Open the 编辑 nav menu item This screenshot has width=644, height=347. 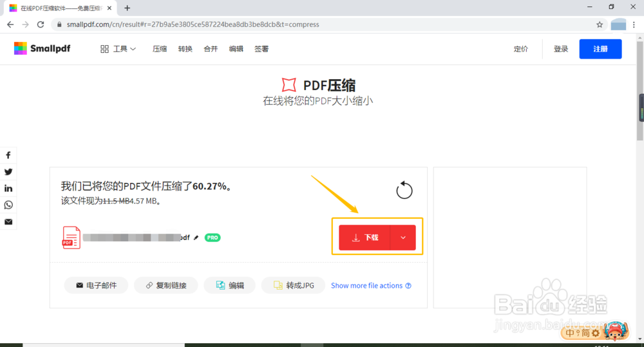pyautogui.click(x=236, y=49)
